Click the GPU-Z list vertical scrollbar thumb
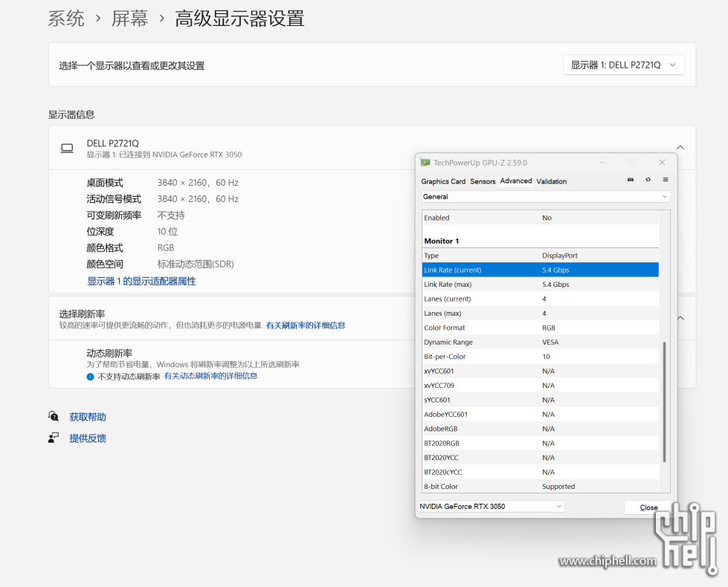 click(x=664, y=402)
